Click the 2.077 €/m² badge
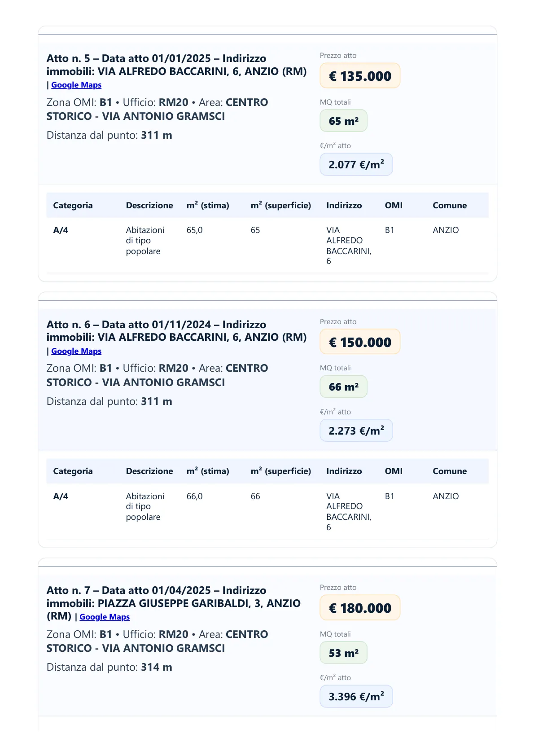534x756 pixels. (356, 165)
